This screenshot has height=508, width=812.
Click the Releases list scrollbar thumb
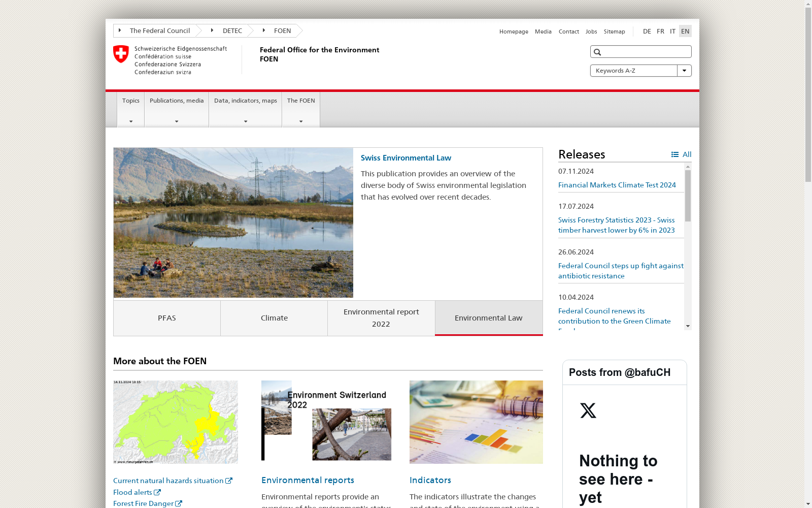[x=688, y=196]
